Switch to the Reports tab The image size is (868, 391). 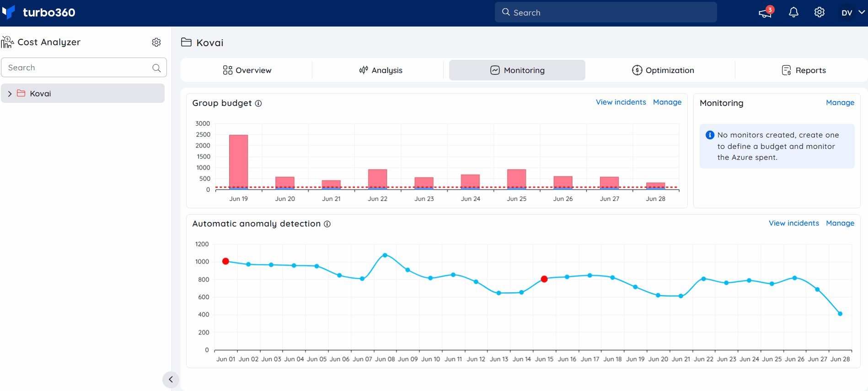804,70
